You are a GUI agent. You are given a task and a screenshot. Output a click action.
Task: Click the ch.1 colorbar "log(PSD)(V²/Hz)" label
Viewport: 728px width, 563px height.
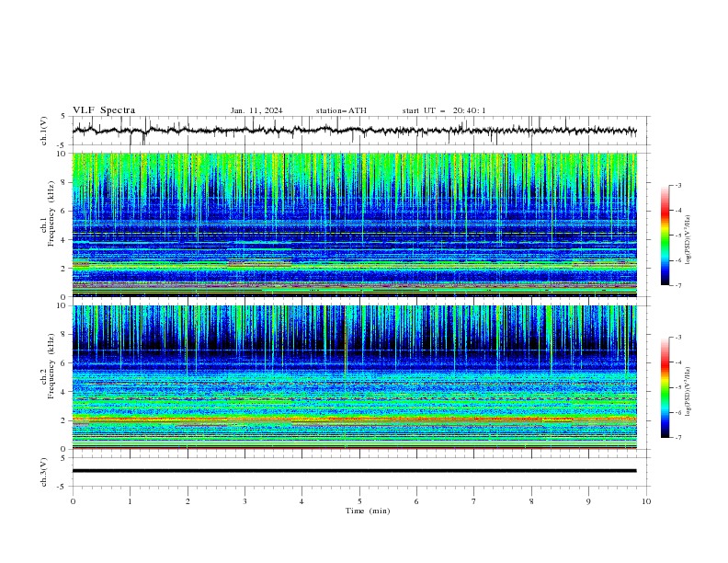(688, 240)
